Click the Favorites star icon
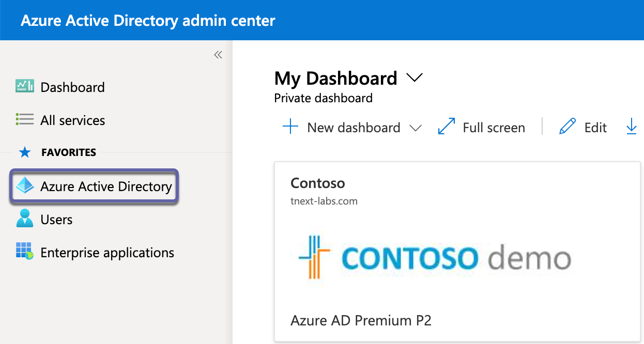Image resolution: width=644 pixels, height=344 pixels. [24, 152]
